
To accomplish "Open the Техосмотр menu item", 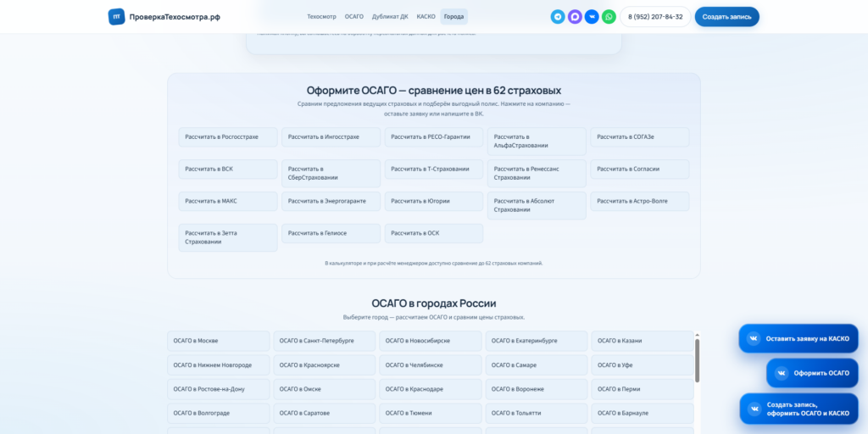I will coord(321,17).
